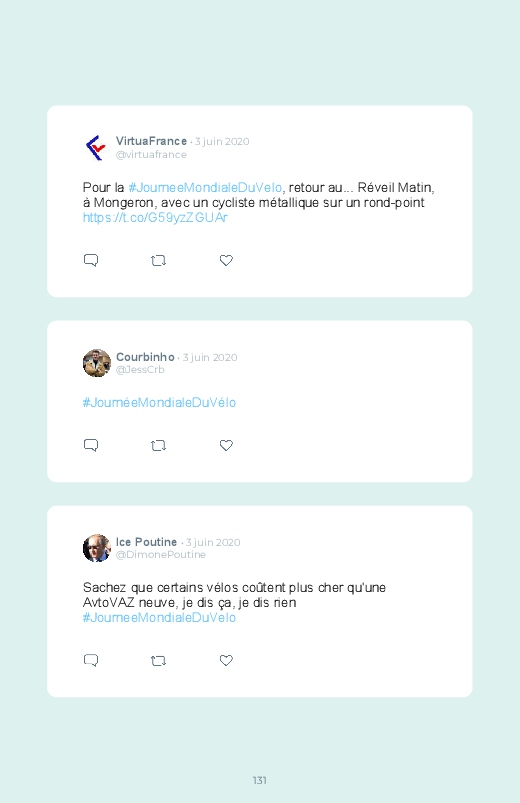Open #JourneeMondialeDuVelo hashtag in VirtuaFrance tweet
The image size is (520, 803).
pos(205,187)
